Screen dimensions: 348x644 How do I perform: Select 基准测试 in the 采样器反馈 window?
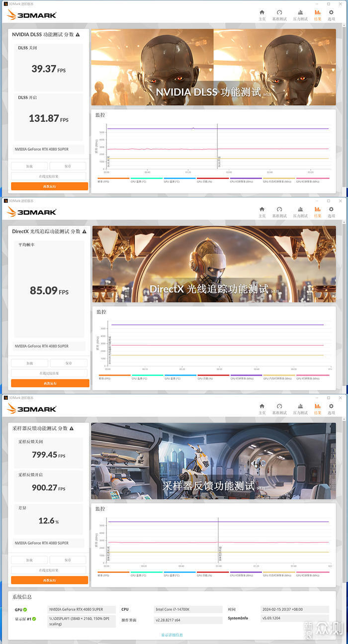[279, 409]
